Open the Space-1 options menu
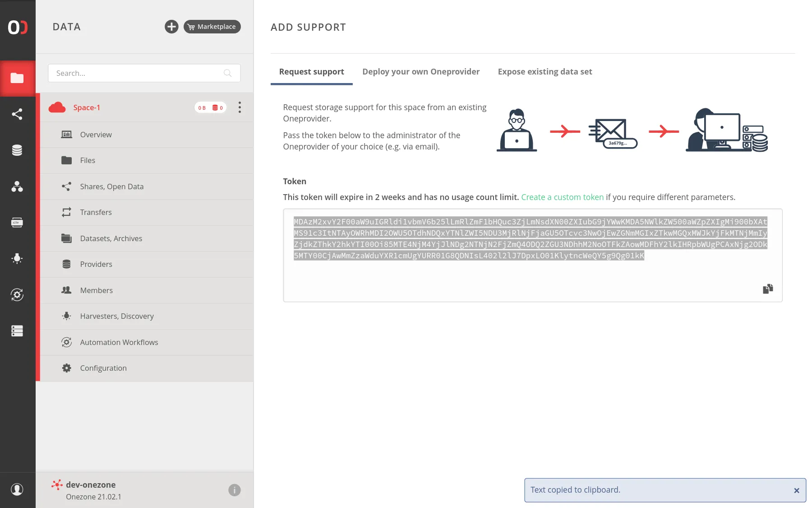 tap(240, 107)
